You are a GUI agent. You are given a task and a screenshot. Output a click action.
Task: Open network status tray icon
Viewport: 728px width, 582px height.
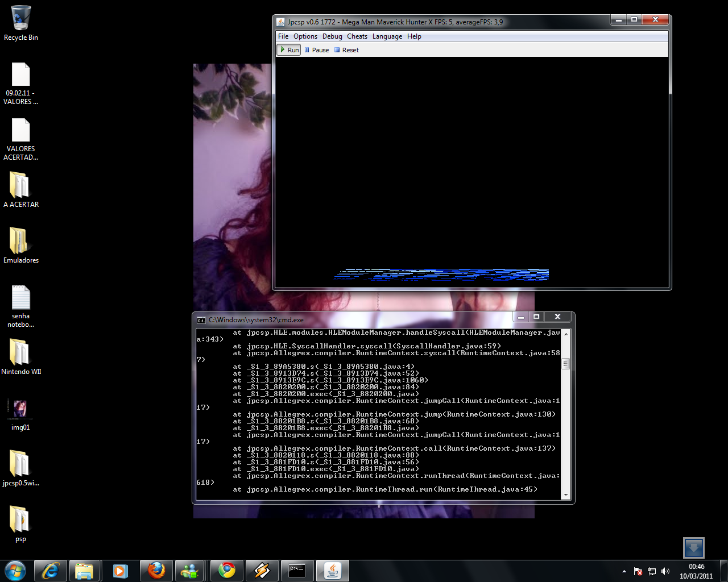click(x=652, y=571)
